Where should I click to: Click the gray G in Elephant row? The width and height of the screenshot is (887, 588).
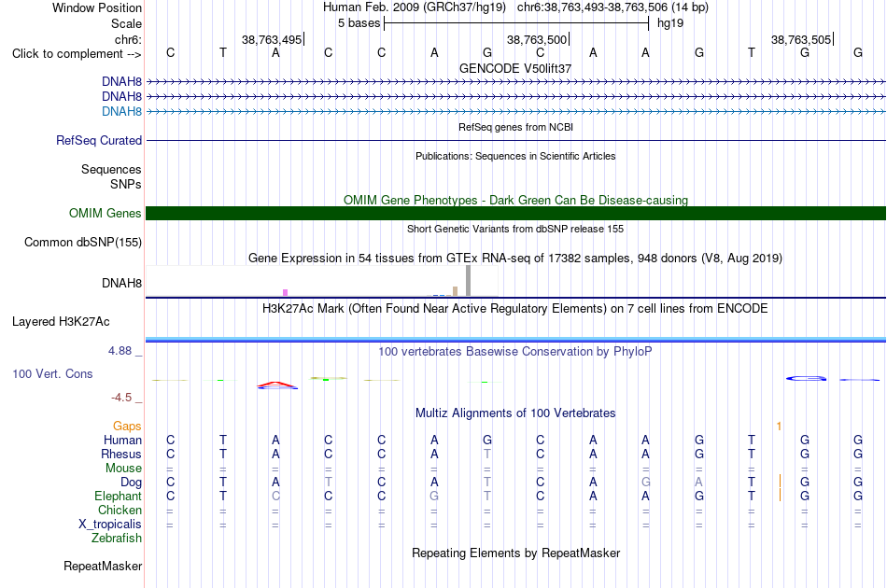pyautogui.click(x=434, y=496)
